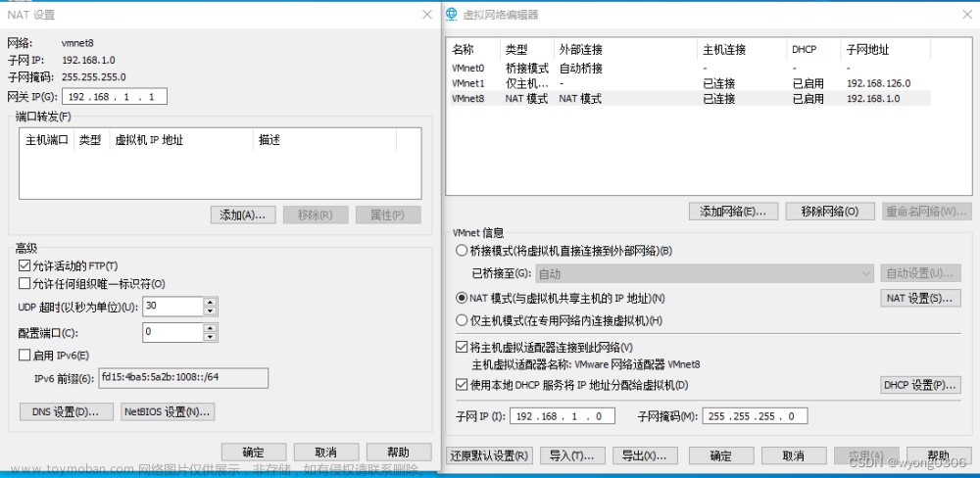
Task: Click the 配置端口 value field
Action: 172,332
